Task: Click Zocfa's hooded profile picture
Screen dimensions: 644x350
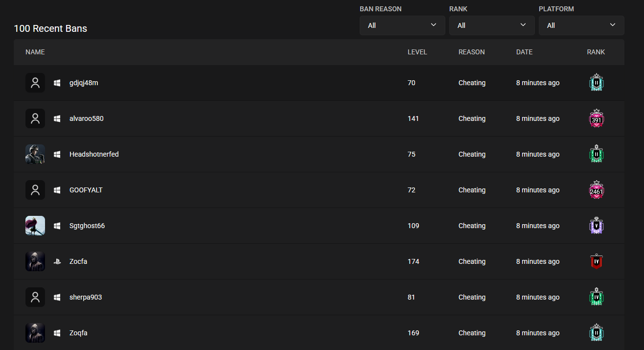Action: click(35, 261)
